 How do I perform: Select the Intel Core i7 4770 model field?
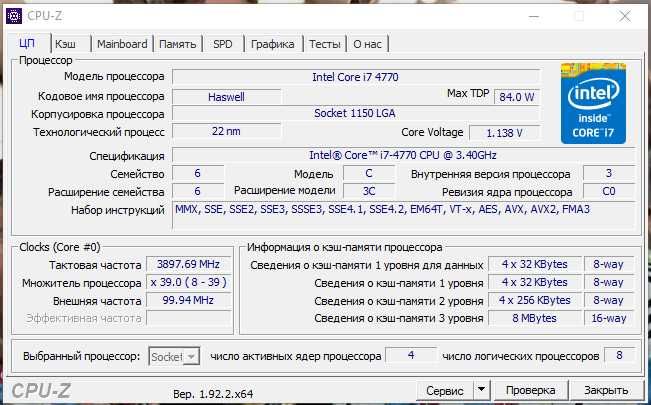click(356, 77)
